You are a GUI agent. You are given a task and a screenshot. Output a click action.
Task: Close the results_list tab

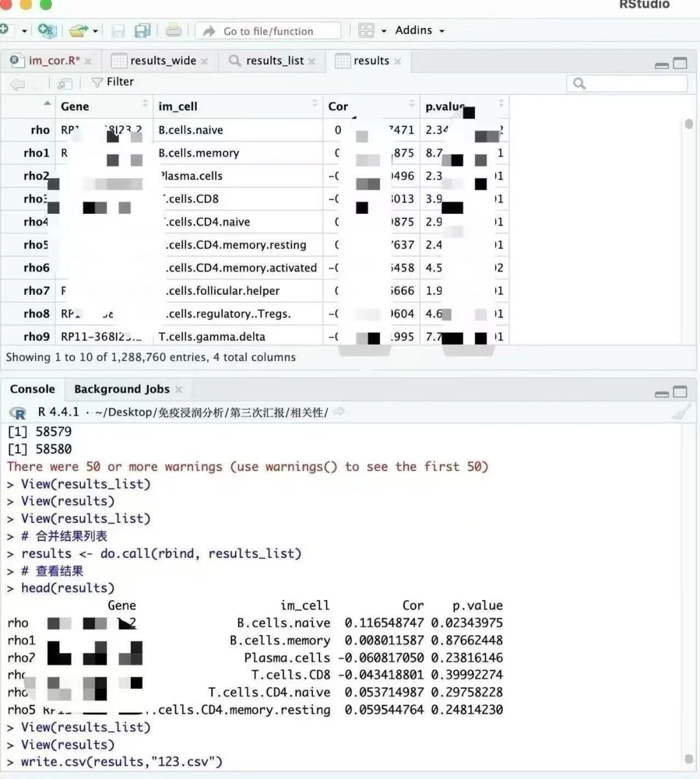point(312,61)
